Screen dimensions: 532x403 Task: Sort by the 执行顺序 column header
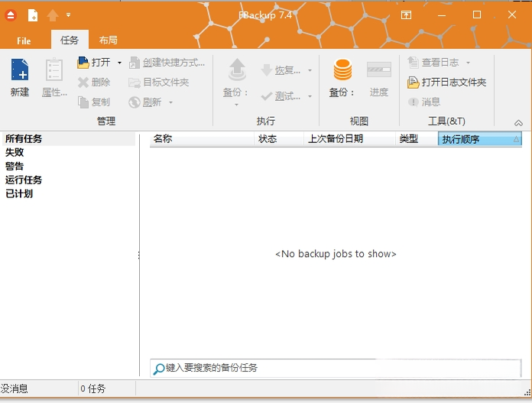[x=480, y=139]
